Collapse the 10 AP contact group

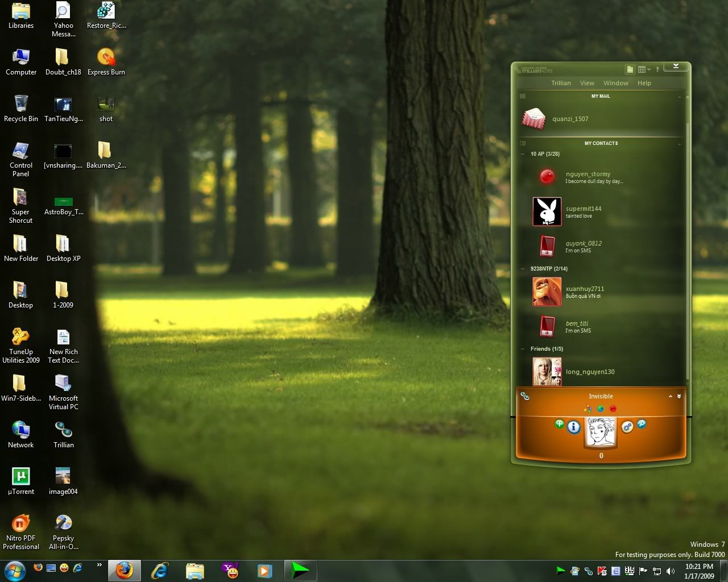point(523,154)
